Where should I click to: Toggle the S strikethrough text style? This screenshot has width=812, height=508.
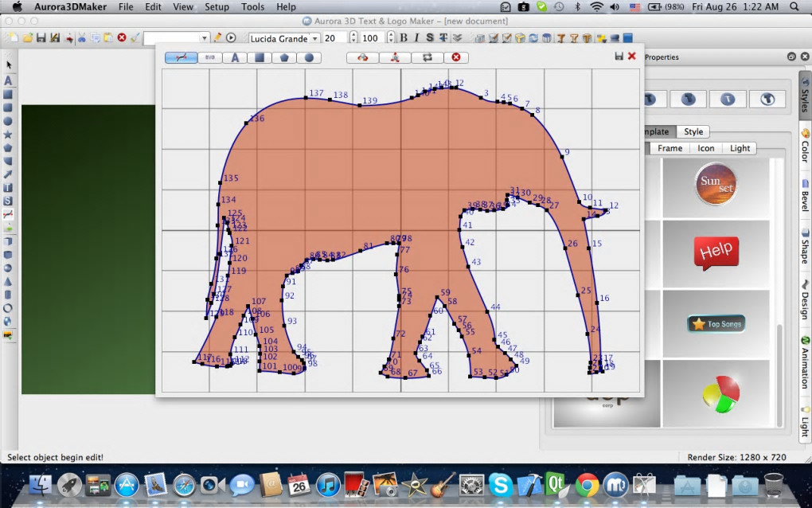pyautogui.click(x=430, y=37)
